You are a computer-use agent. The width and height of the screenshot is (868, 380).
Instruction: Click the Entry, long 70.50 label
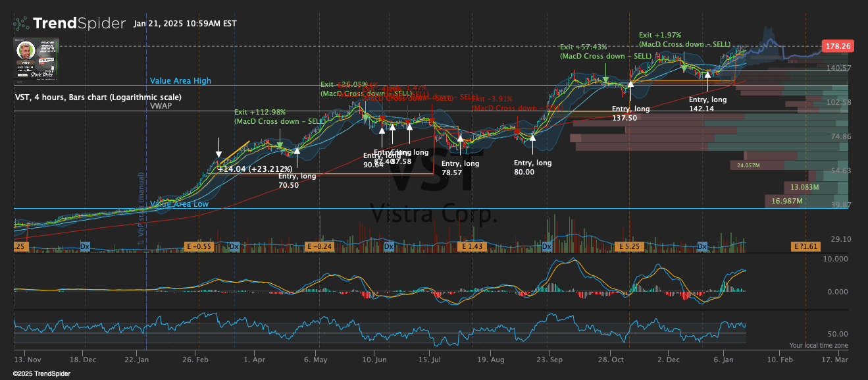(297, 180)
